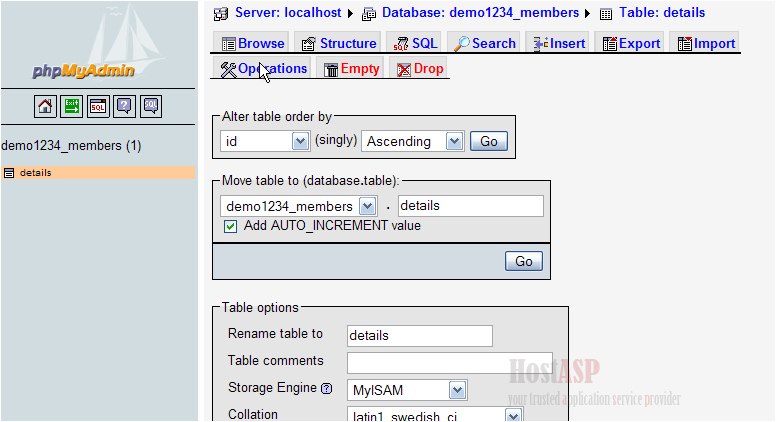The image size is (776, 422).
Task: Expand the Ascending sort order dropdown
Action: (x=413, y=142)
